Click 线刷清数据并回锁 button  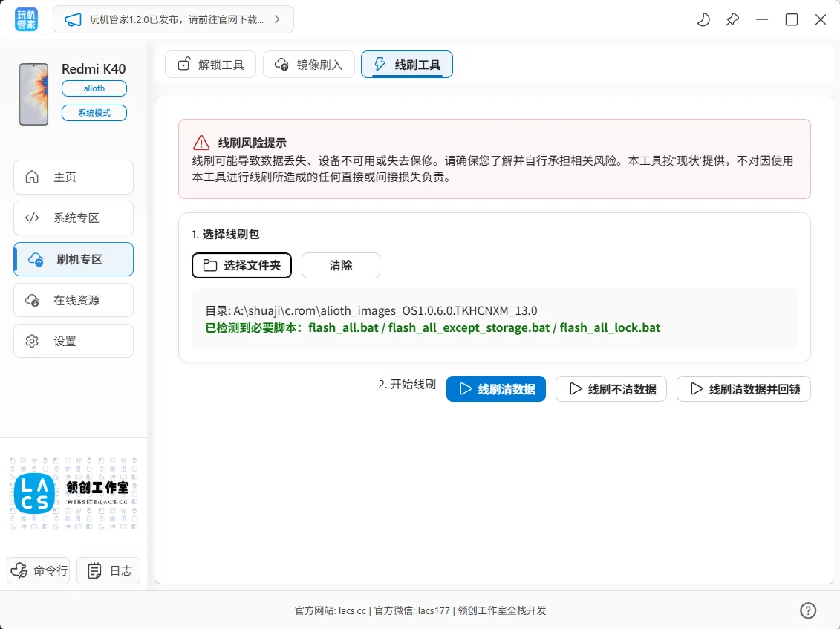(x=743, y=388)
